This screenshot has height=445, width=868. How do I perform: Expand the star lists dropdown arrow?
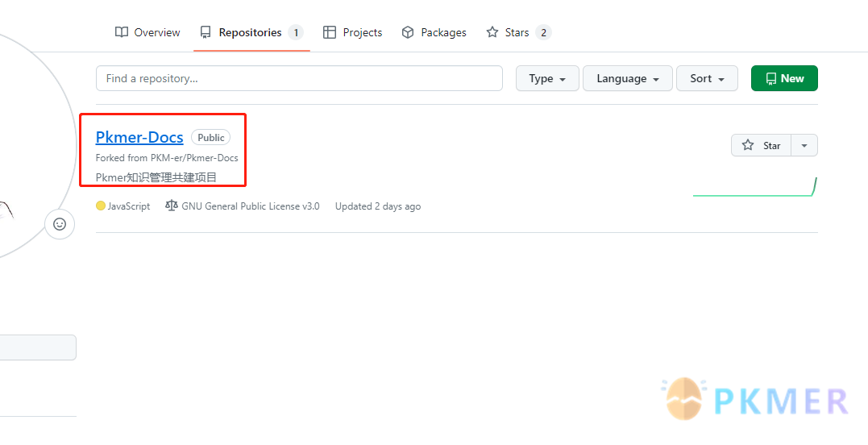(804, 146)
